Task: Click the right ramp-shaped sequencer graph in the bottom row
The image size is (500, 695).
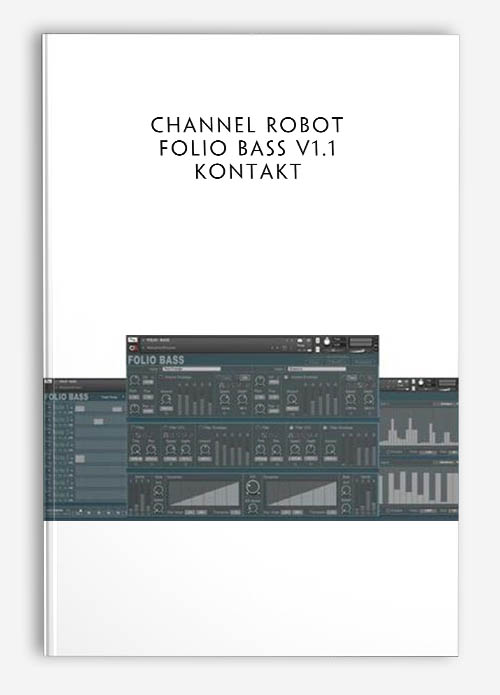Action: tap(301, 493)
